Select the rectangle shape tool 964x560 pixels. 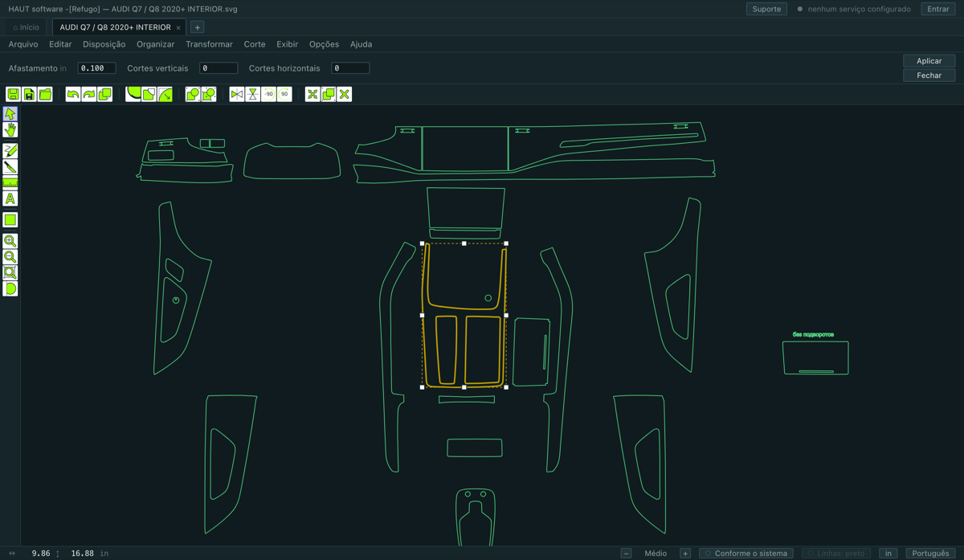pos(10,220)
